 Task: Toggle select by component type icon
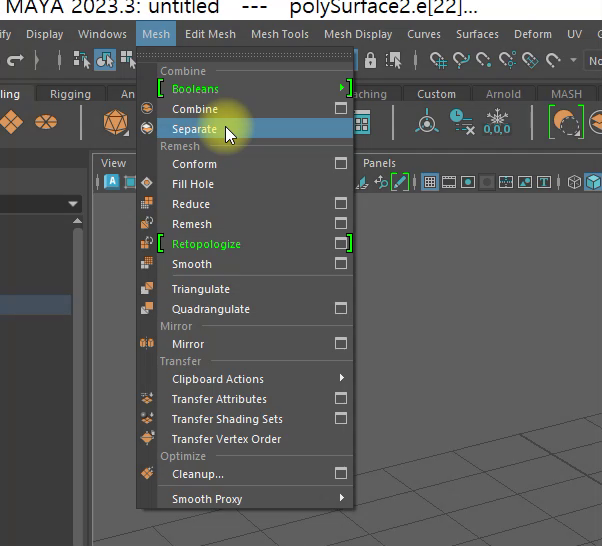[128, 60]
